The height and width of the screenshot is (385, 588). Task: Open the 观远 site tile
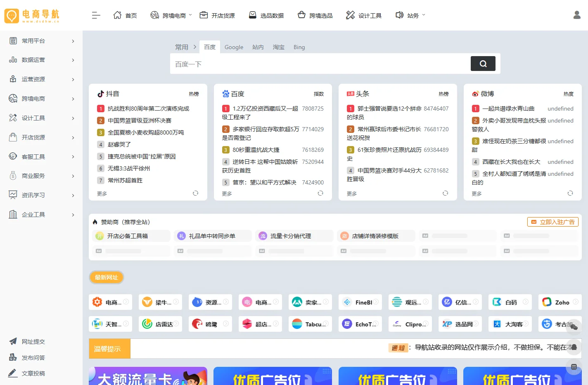(x=410, y=302)
